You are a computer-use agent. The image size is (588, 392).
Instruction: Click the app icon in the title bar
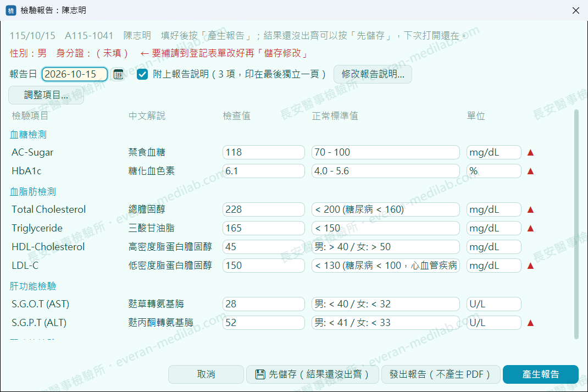click(11, 10)
